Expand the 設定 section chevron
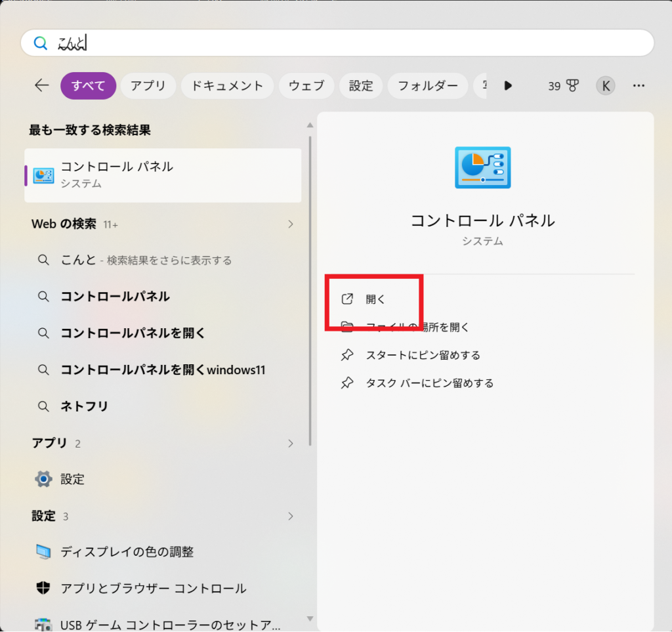 (x=291, y=516)
